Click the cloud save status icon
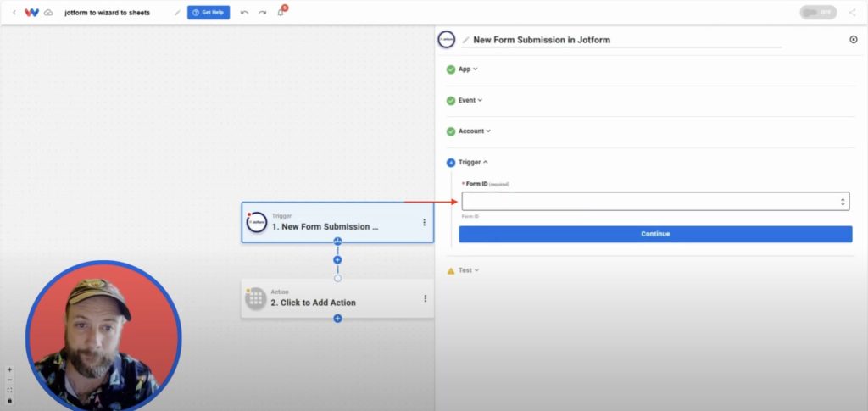Image resolution: width=868 pixels, height=411 pixels. (48, 12)
